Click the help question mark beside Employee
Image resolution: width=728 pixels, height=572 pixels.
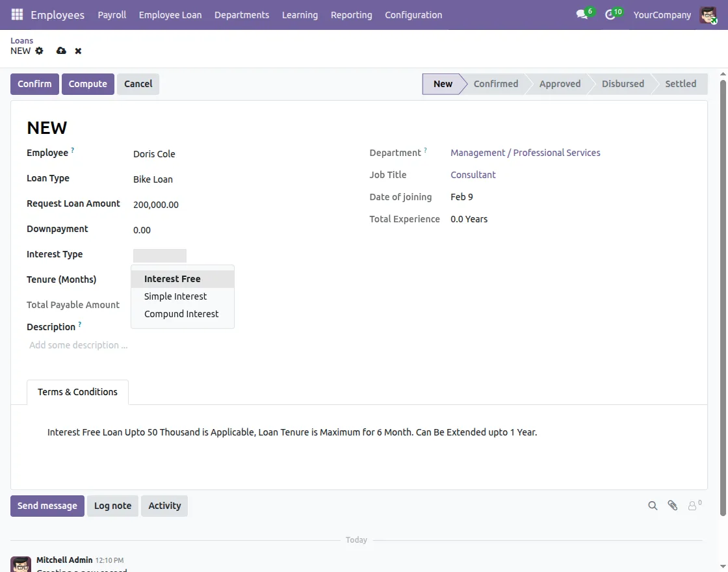point(72,148)
